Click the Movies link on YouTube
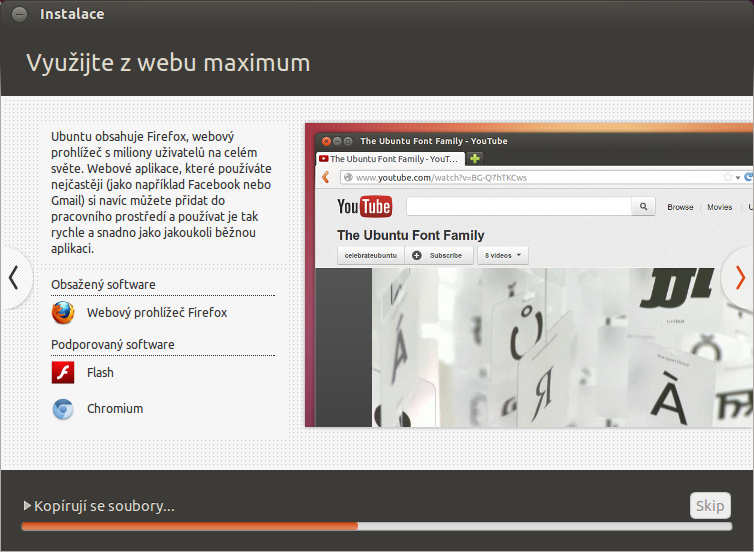Screen dimensions: 754x552 click(x=719, y=207)
